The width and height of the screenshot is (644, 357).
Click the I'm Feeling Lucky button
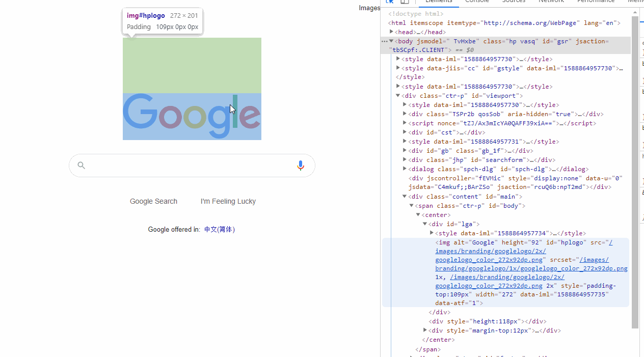coord(228,201)
